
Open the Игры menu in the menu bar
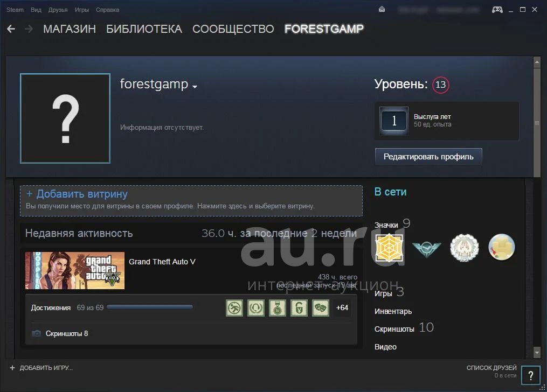pyautogui.click(x=81, y=10)
